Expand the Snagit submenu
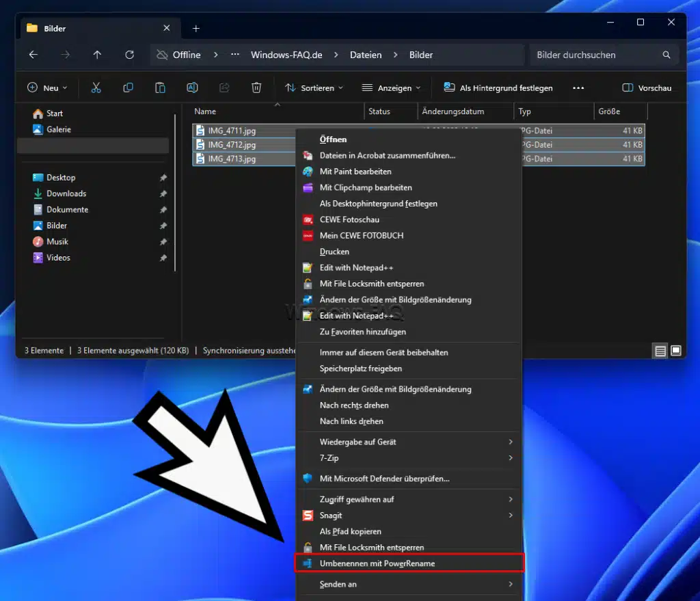The width and height of the screenshot is (700, 601). [409, 516]
